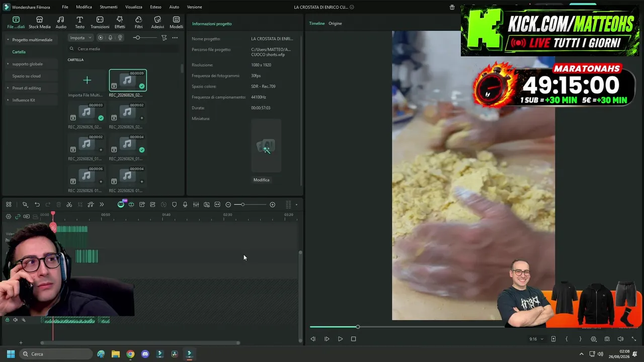Open the Testo titles tab
Screen dimensions: 644x362
pos(79,23)
